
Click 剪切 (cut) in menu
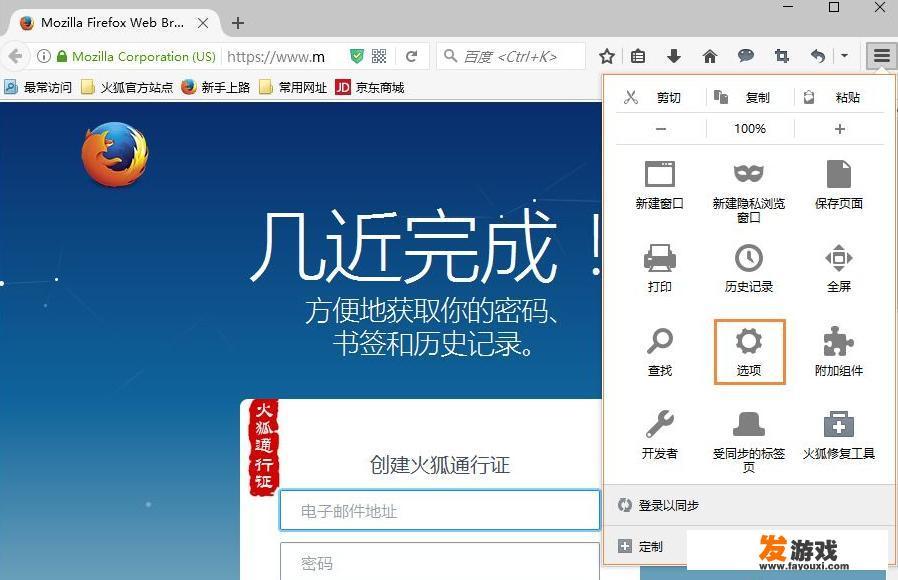click(x=660, y=97)
